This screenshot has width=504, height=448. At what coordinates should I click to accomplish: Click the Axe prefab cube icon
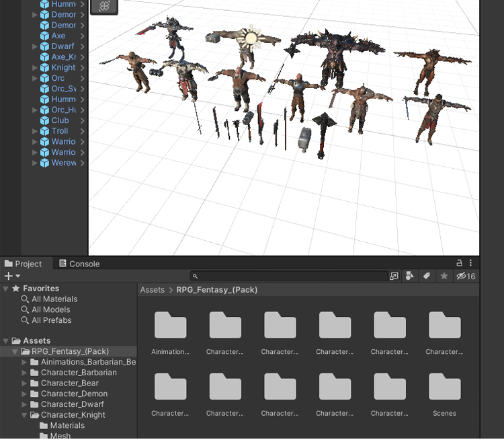(x=45, y=36)
